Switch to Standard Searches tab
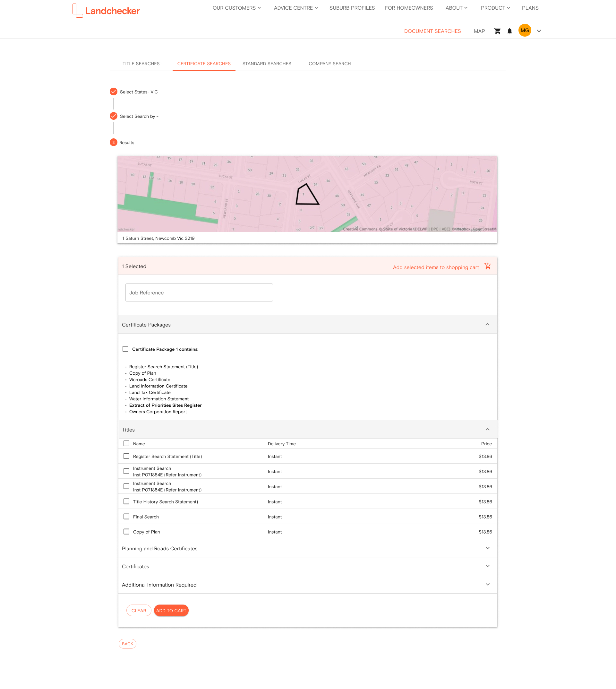 tap(267, 64)
